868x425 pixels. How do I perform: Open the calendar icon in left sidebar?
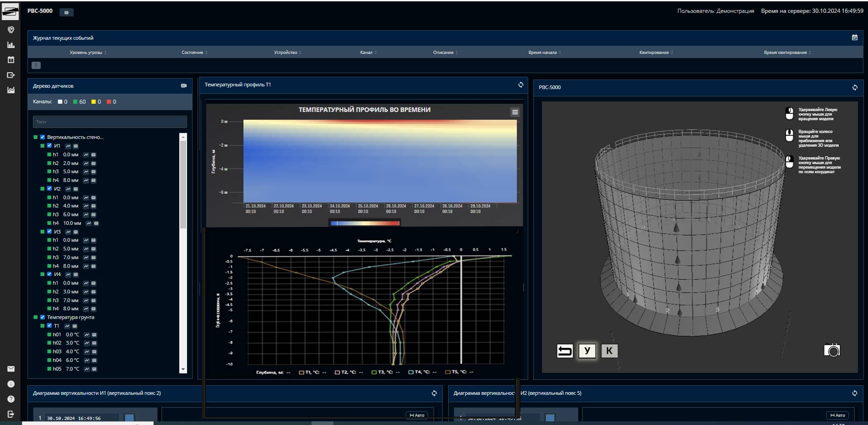[11, 60]
